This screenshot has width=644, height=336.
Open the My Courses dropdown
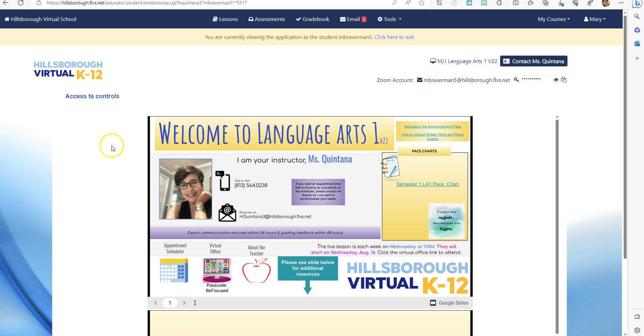(x=554, y=19)
